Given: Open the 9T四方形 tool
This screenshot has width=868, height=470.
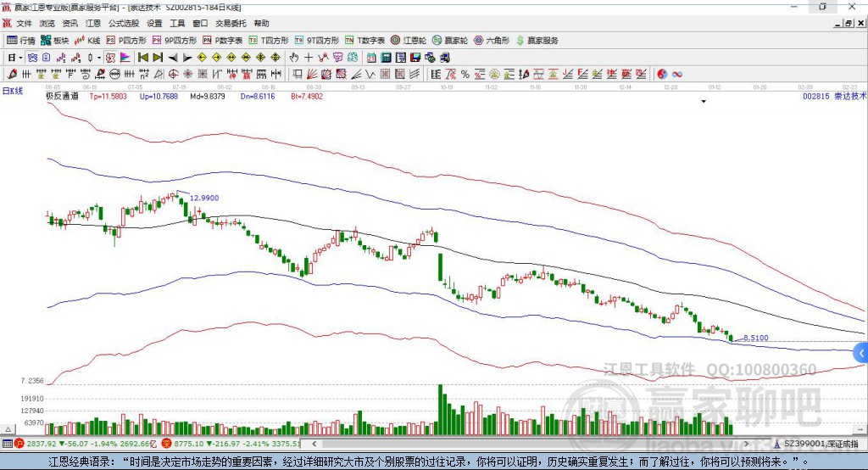Looking at the screenshot, I should (x=317, y=41).
